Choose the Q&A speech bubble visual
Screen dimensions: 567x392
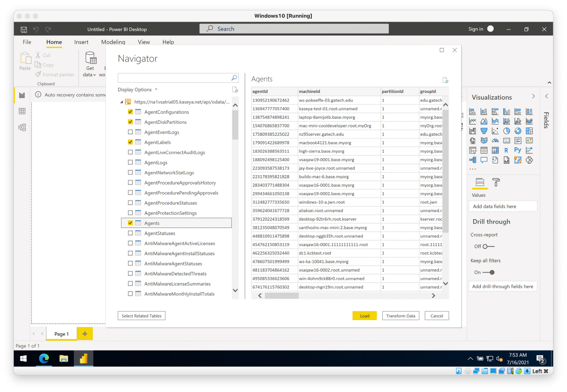coord(484,160)
